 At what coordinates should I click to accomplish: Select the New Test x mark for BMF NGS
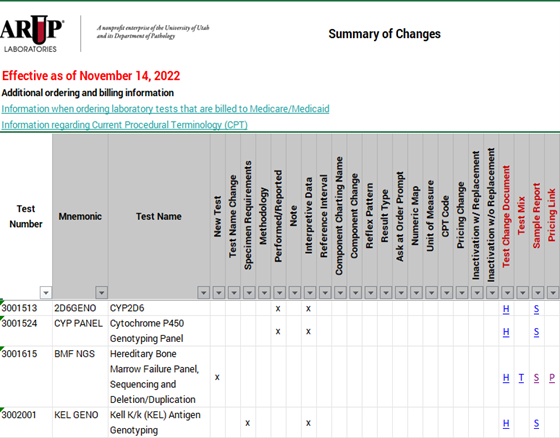point(217,377)
